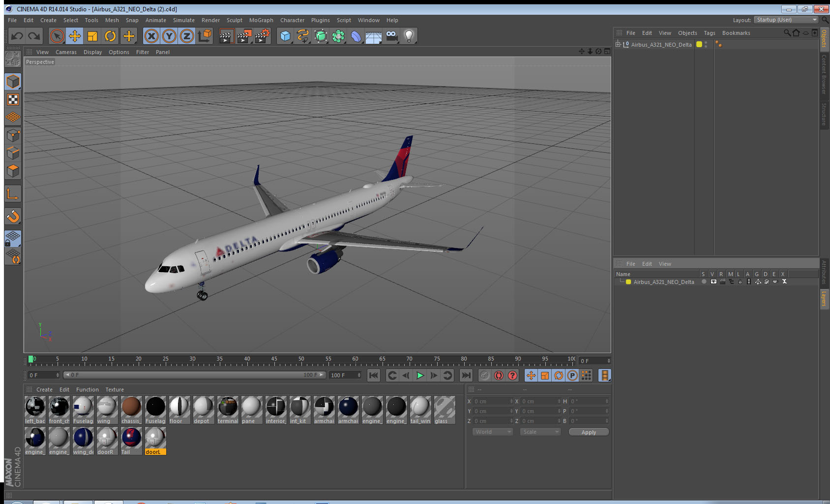Click the Apply button in coordinates panel

[x=589, y=432]
